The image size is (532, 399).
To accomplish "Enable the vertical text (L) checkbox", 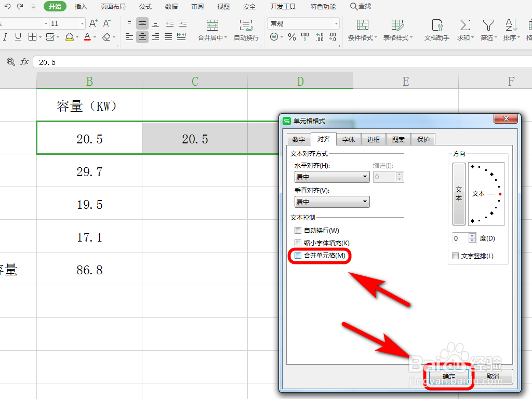I will [x=455, y=256].
